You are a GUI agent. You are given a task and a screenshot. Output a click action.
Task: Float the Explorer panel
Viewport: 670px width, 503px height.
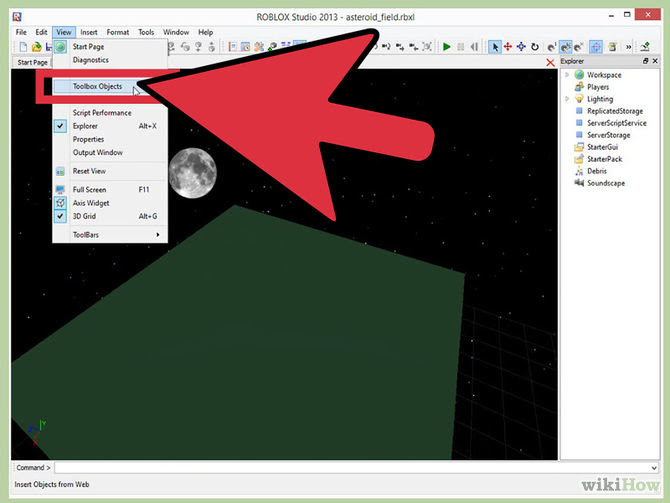pos(646,61)
